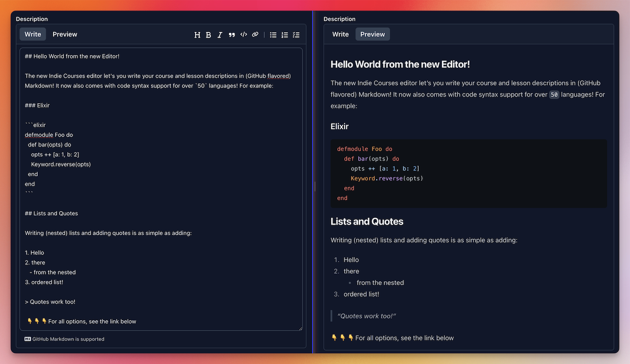Apply bold formatting from the toolbar

click(x=208, y=35)
